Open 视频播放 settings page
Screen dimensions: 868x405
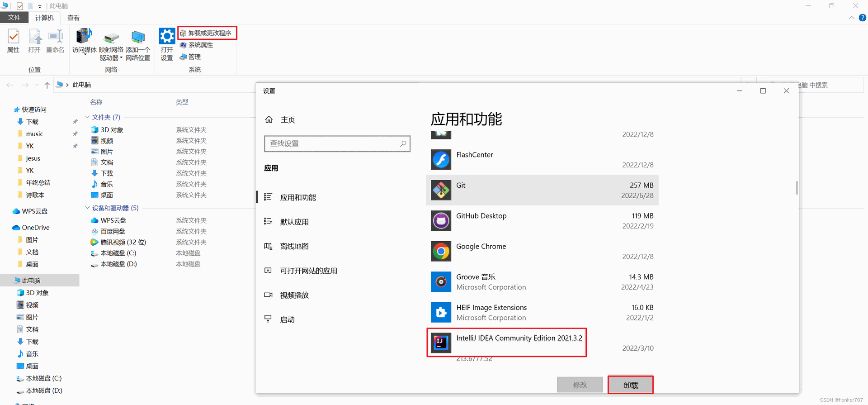pyautogui.click(x=287, y=295)
